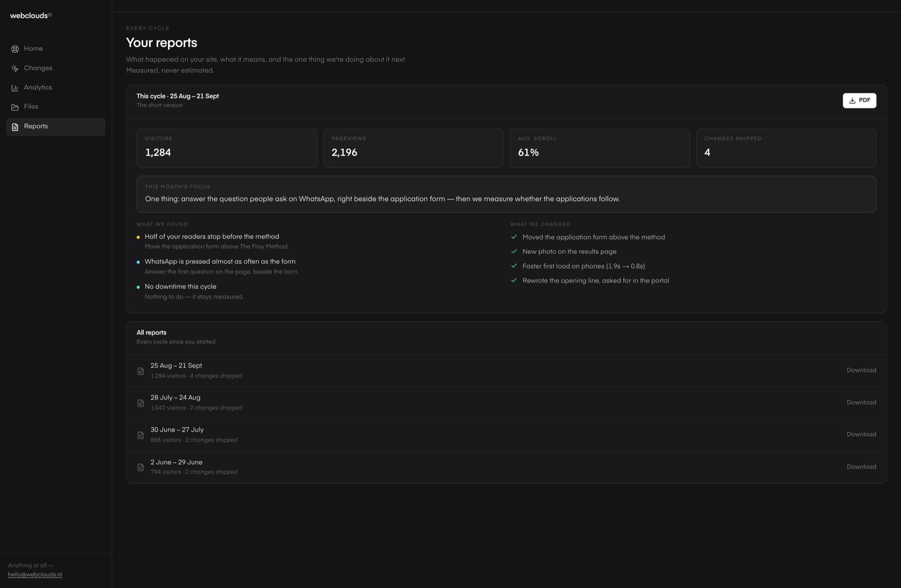Select Files in the navigation
The width and height of the screenshot is (901, 588).
[56, 106]
